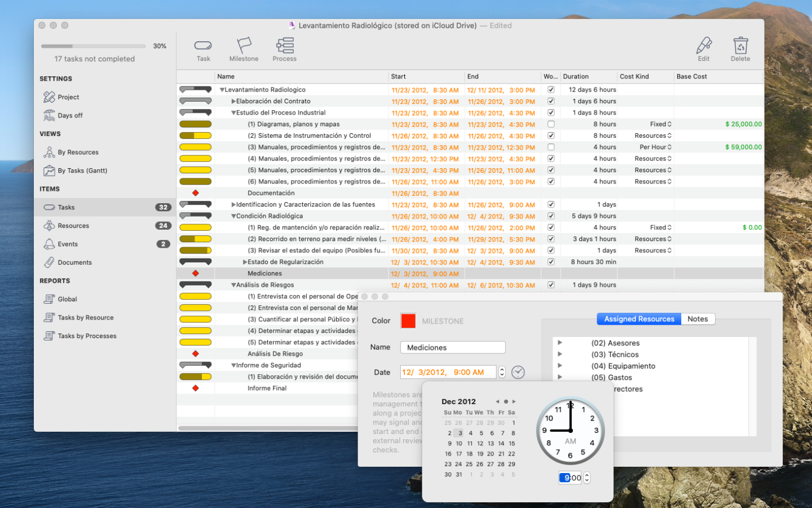Select December 14 in the calendar
Image resolution: width=812 pixels, height=508 pixels.
pyautogui.click(x=501, y=444)
